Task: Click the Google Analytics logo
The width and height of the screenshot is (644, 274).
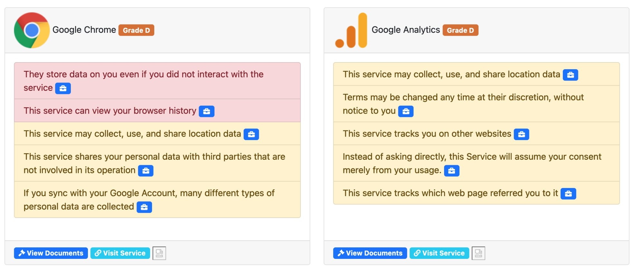Action: pos(351,30)
